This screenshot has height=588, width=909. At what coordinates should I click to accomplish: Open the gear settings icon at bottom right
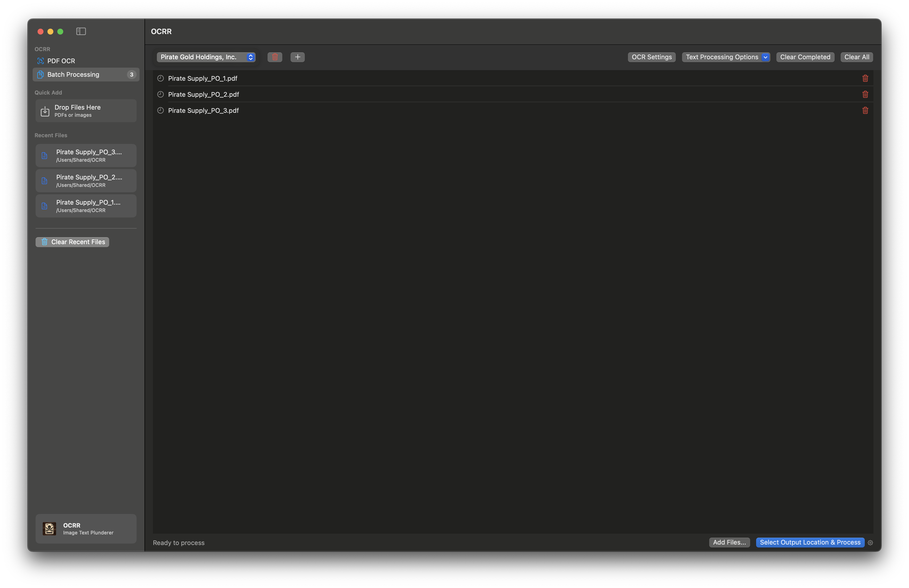coord(870,543)
